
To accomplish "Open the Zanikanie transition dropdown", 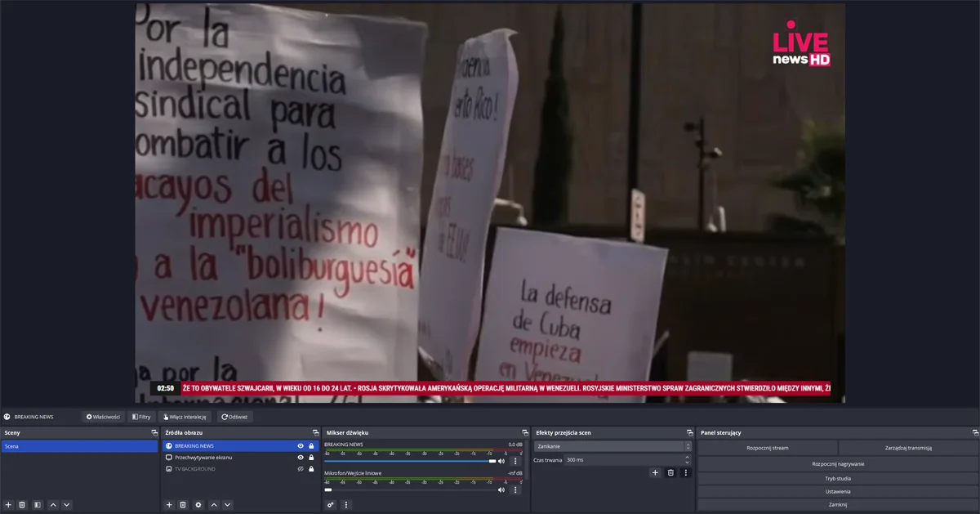I will click(612, 446).
